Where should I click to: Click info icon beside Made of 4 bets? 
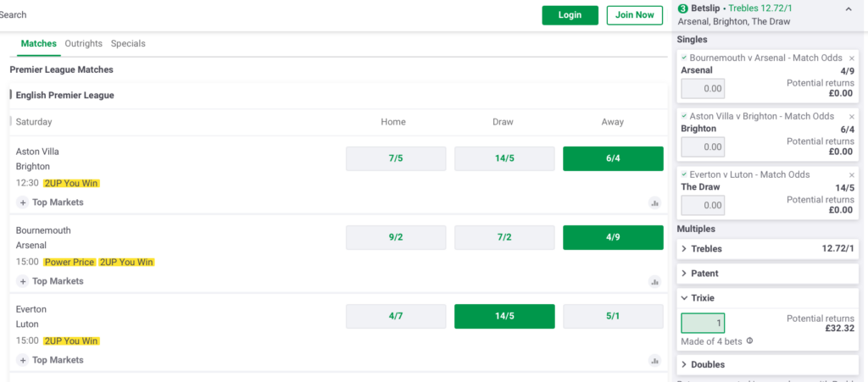click(749, 341)
